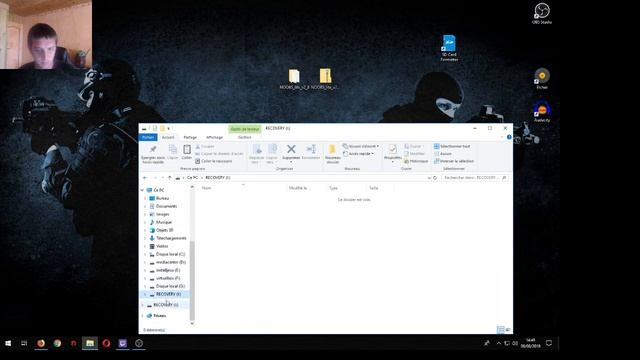Open Opera from the taskbar
Screen dimensions: 640x360
(106, 344)
